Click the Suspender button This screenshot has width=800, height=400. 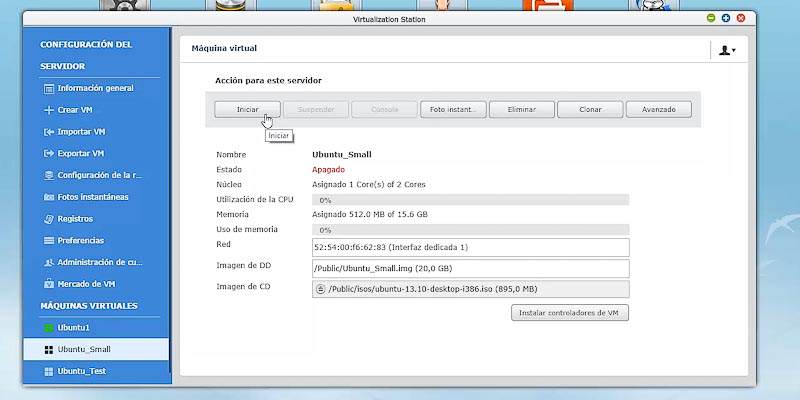[316, 109]
